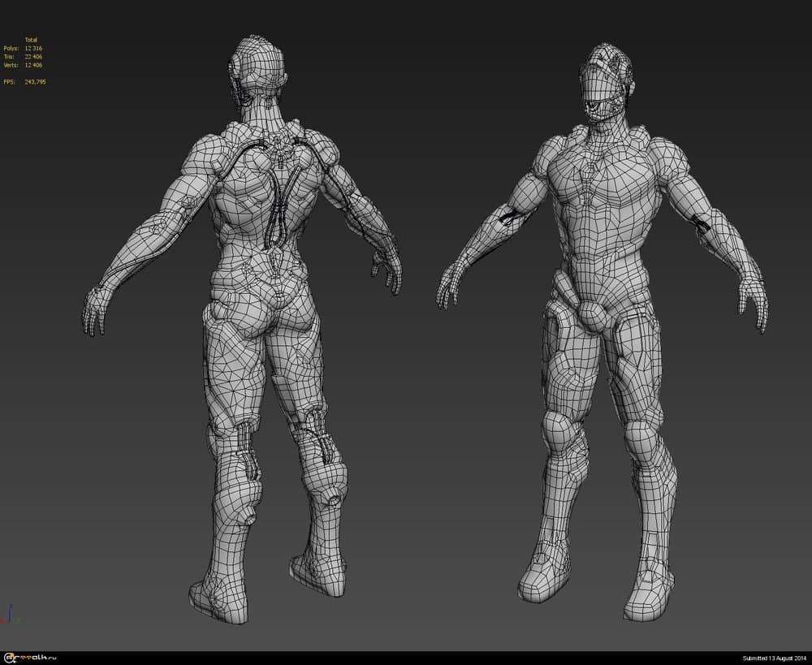Open the Submitted 13 August 2014 text
Viewport: 812px width, 665px height.
pos(774,658)
